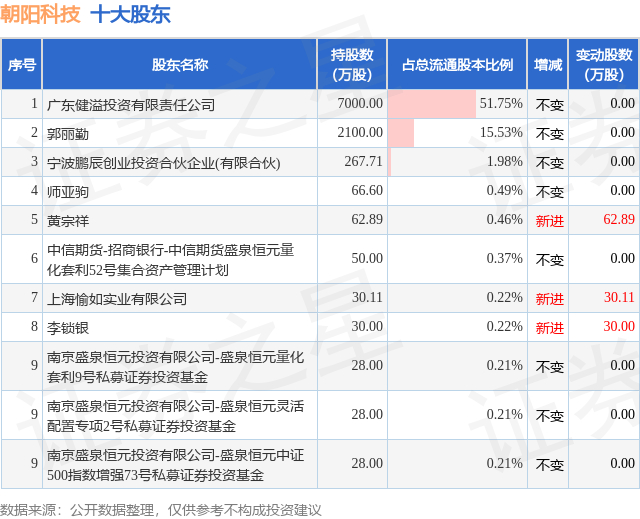The height and width of the screenshot is (519, 640).
Task: Click the red 新进 in 李锁银's row
Action: pyautogui.click(x=550, y=328)
